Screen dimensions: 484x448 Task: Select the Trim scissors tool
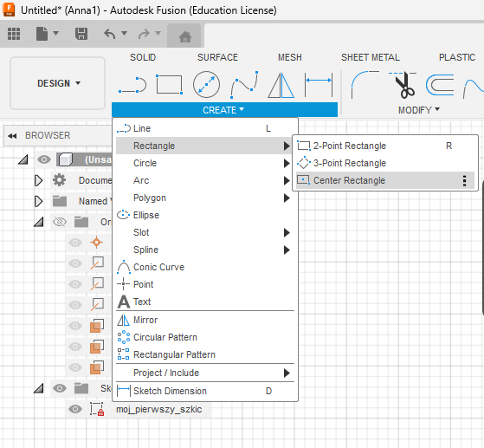[403, 85]
